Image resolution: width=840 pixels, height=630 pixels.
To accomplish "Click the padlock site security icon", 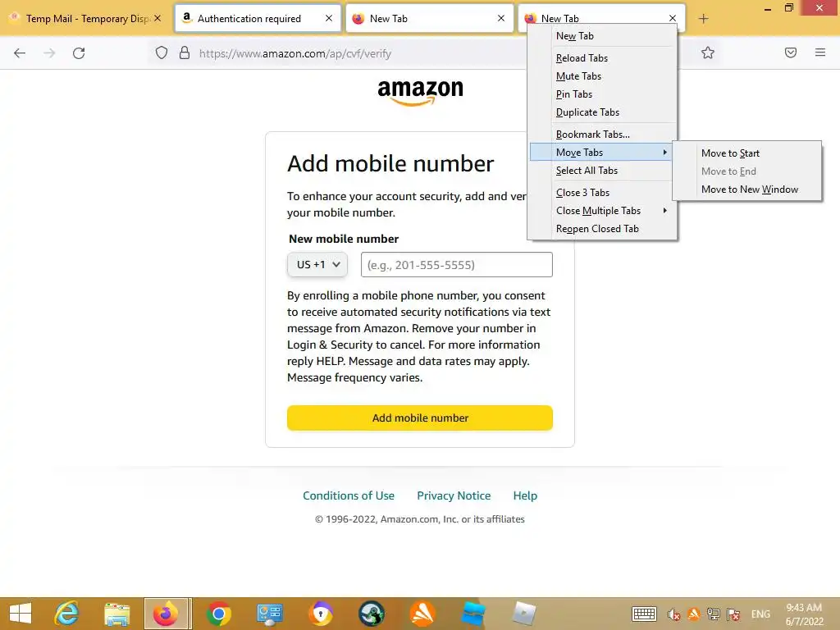I will click(x=185, y=53).
